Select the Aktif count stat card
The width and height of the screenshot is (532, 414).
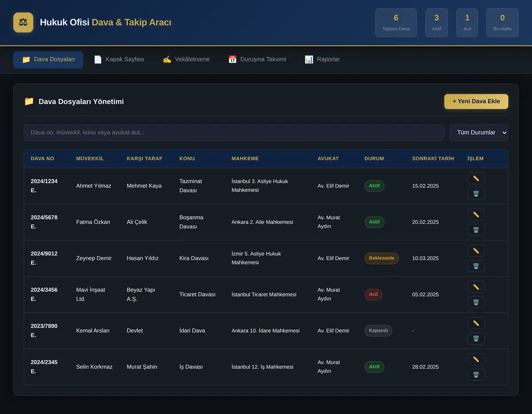click(437, 23)
